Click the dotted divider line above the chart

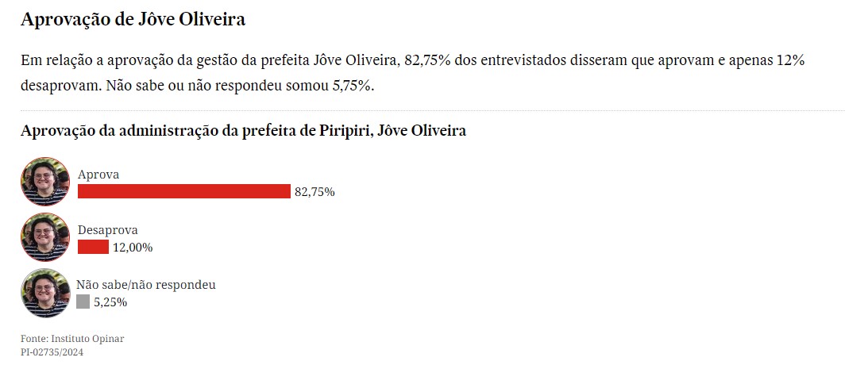[432, 111]
